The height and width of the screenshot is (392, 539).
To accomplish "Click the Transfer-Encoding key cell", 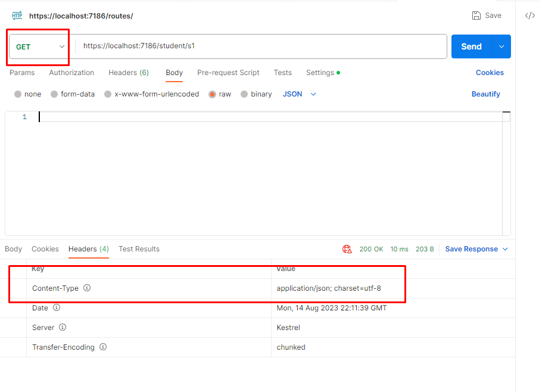I will click(149, 347).
